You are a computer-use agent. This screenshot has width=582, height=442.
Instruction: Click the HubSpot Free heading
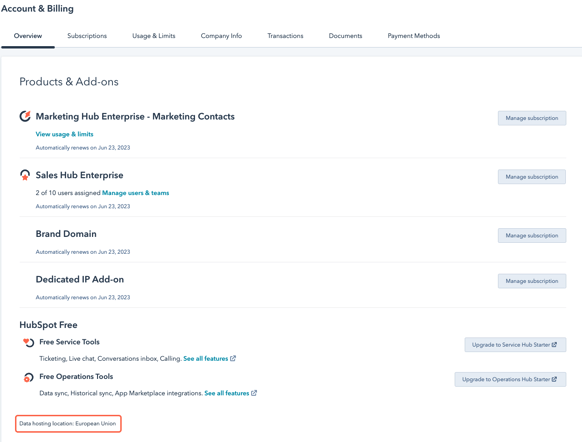click(48, 325)
